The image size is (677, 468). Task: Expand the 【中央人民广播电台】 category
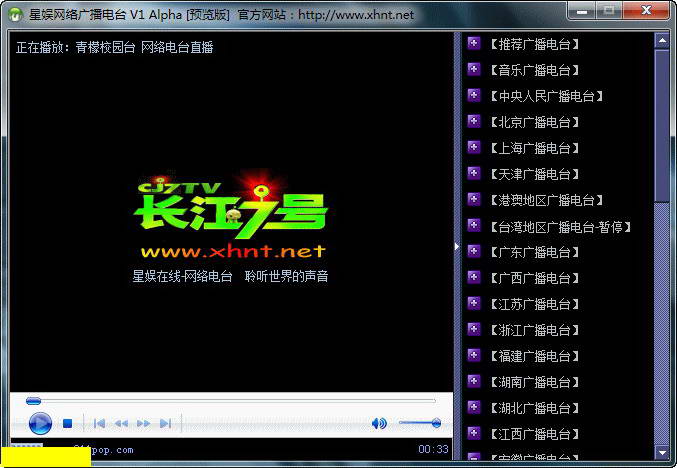point(474,95)
